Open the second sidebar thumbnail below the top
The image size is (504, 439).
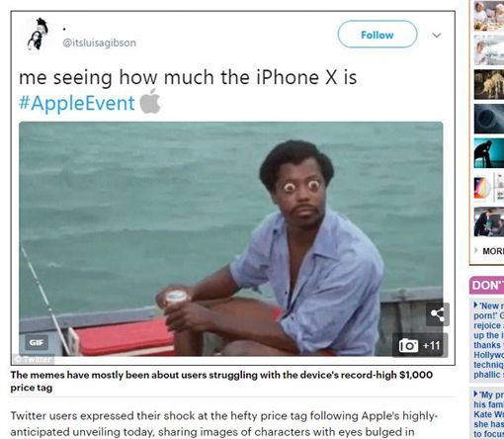pyautogui.click(x=489, y=50)
